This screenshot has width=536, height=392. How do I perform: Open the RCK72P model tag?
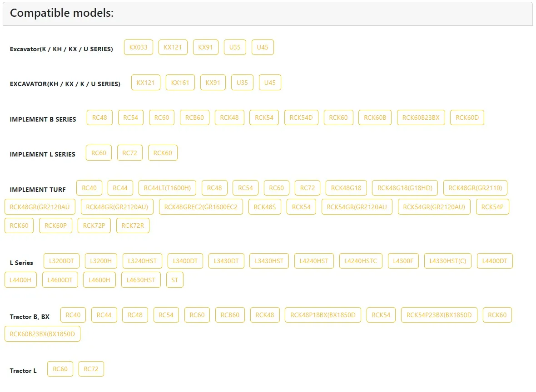[x=94, y=225]
